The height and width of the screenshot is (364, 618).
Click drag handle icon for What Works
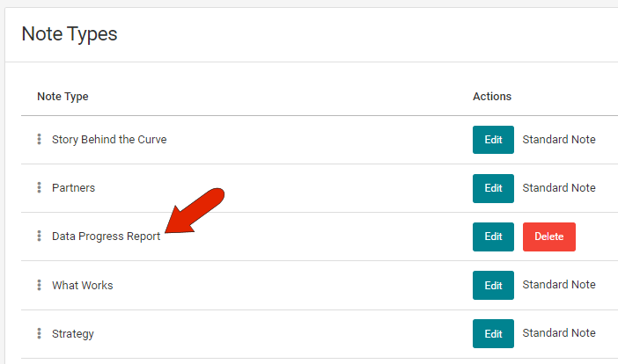coord(39,285)
